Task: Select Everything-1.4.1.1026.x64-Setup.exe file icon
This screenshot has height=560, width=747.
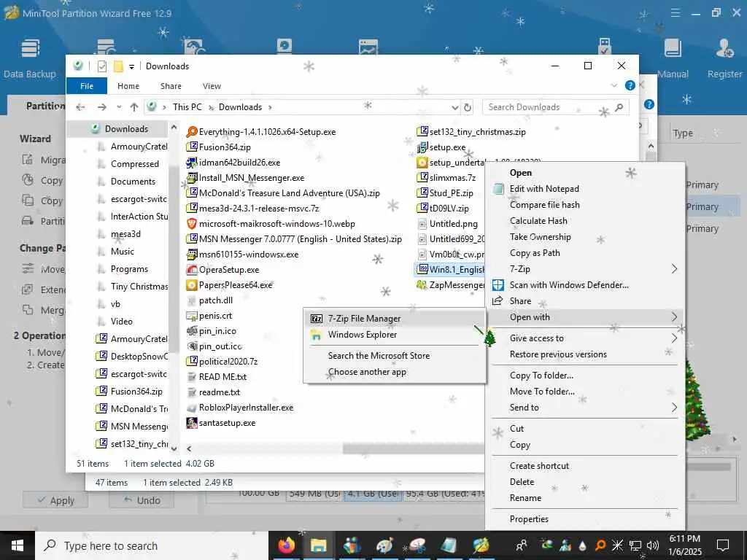Action: [x=192, y=132]
